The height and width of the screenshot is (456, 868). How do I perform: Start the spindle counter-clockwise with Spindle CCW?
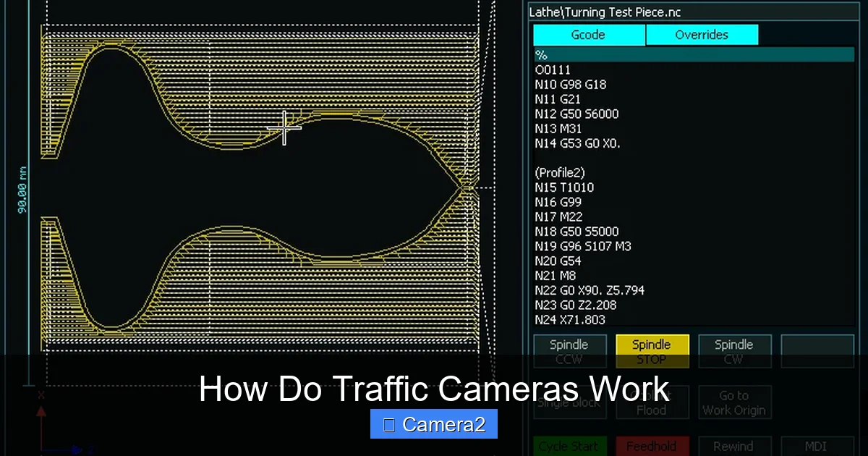point(569,351)
